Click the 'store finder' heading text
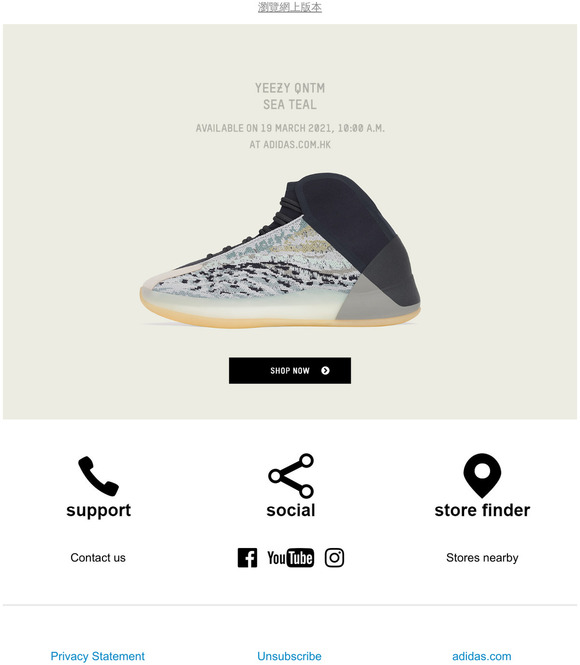The image size is (580, 665). pyautogui.click(x=482, y=510)
